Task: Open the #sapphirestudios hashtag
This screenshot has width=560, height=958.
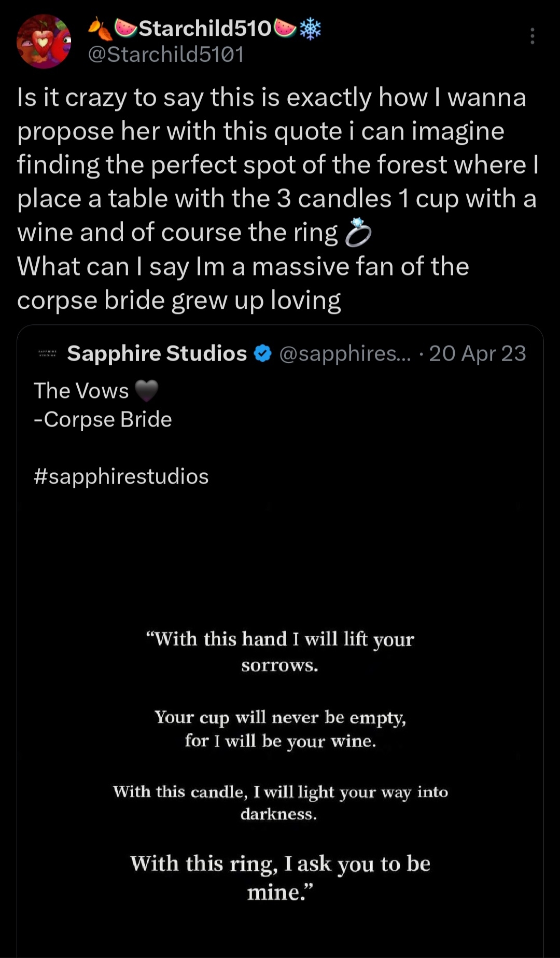Action: click(121, 476)
